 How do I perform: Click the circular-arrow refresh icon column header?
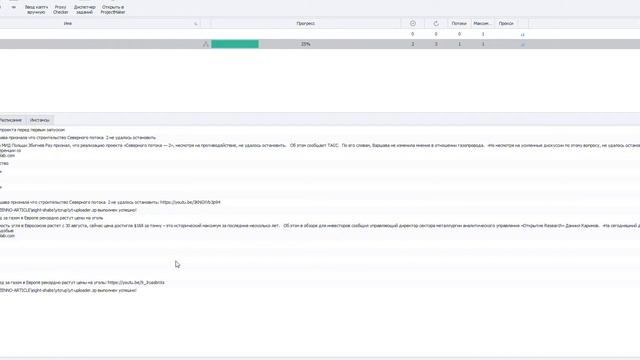[x=436, y=24]
